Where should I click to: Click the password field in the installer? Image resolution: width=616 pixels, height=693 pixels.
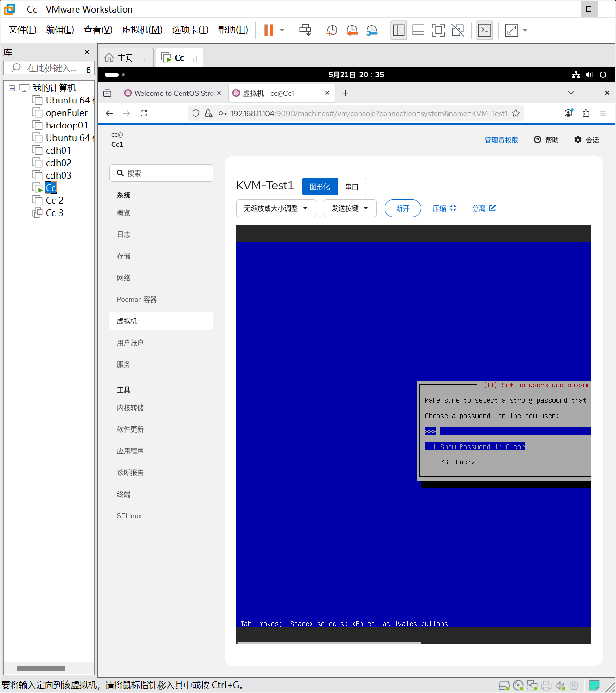point(508,431)
